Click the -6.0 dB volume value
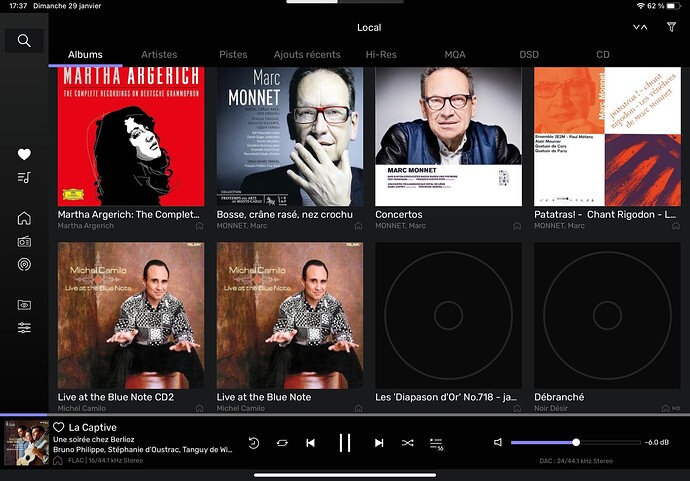This screenshot has height=481, width=690. pyautogui.click(x=657, y=442)
